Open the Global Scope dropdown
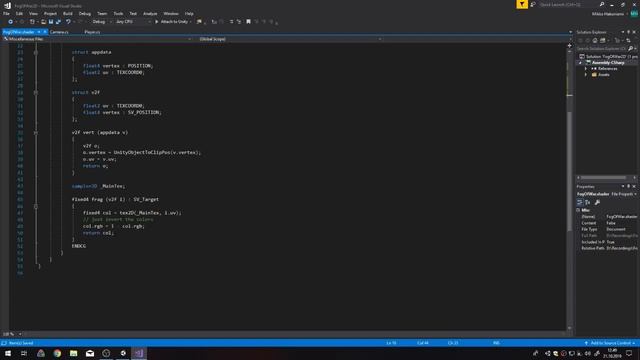 click(290, 39)
